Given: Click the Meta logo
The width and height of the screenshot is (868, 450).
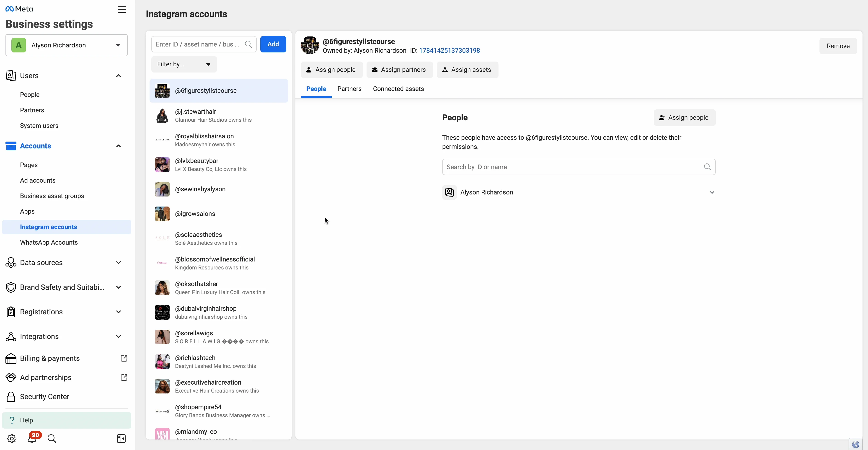Looking at the screenshot, I should coord(19,9).
